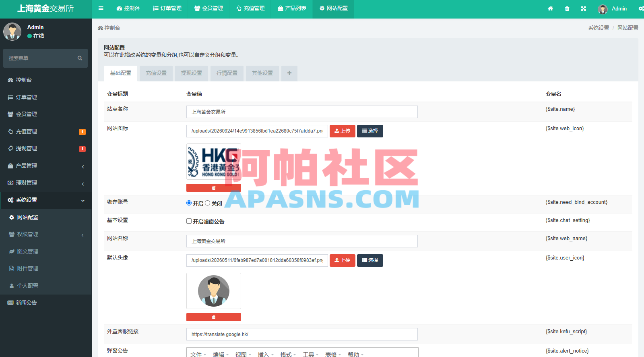Screen dimensions: 644x357
Task: Collapse 系统设置 sidebar menu
Action: [46, 200]
